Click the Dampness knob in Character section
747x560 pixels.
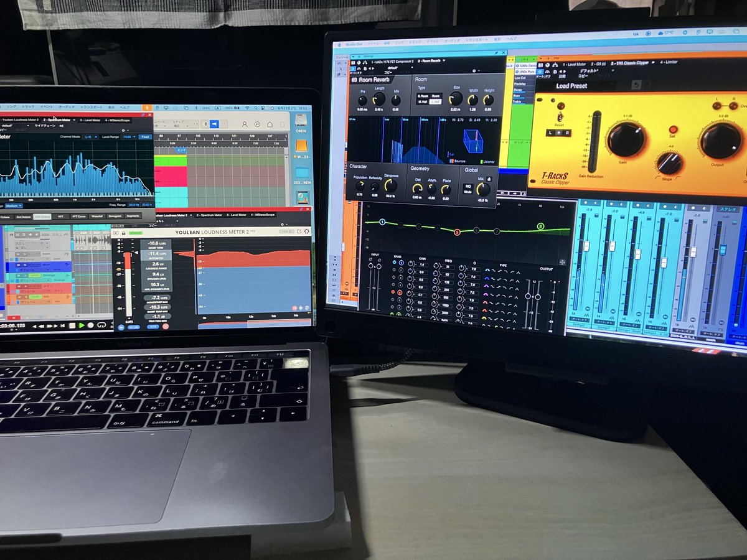click(390, 185)
